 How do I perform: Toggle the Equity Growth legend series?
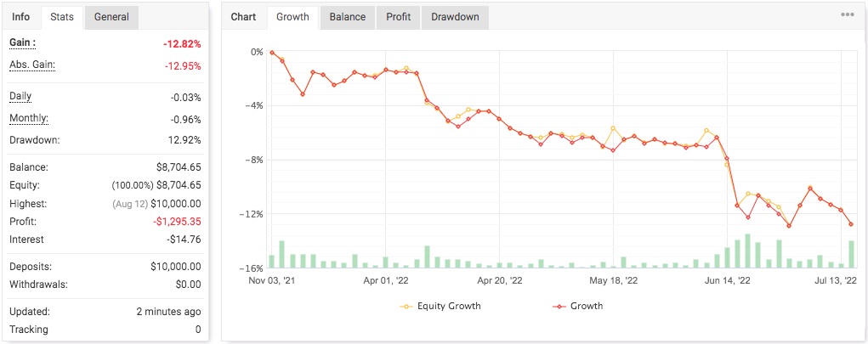point(440,306)
